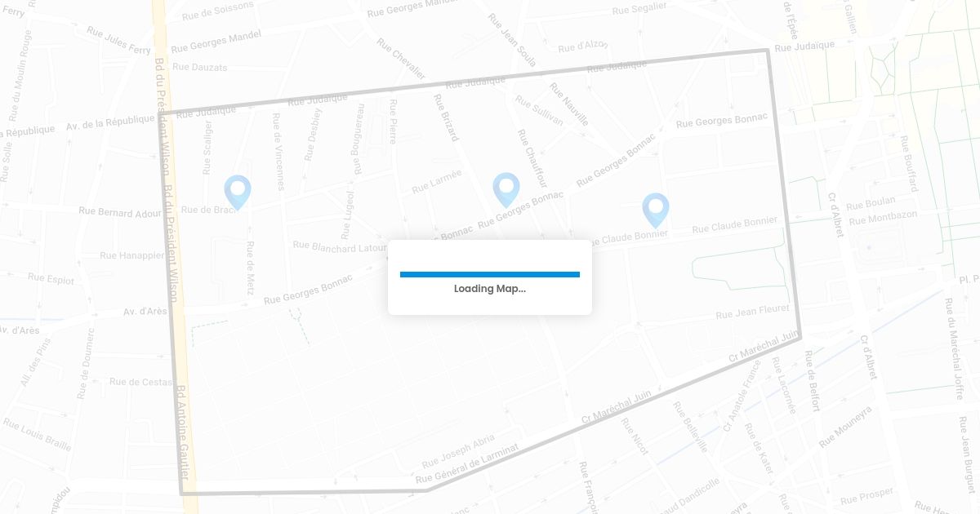
Task: Open the map pin above Rue Claude Bonnier
Action: [656, 210]
